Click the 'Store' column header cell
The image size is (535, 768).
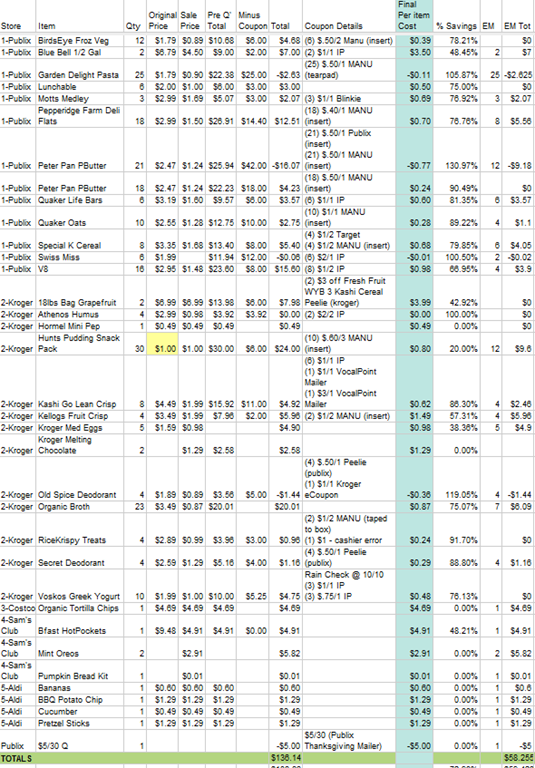click(18, 17)
